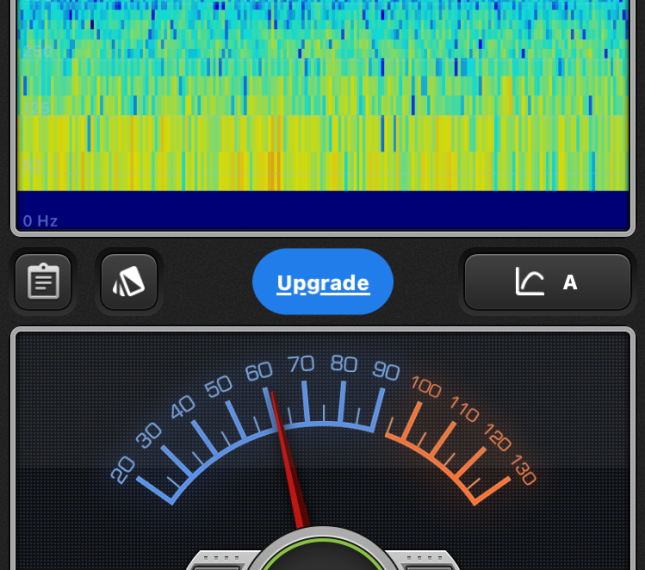The width and height of the screenshot is (645, 570).
Task: Click the orange 130 dial label
Action: point(524,466)
